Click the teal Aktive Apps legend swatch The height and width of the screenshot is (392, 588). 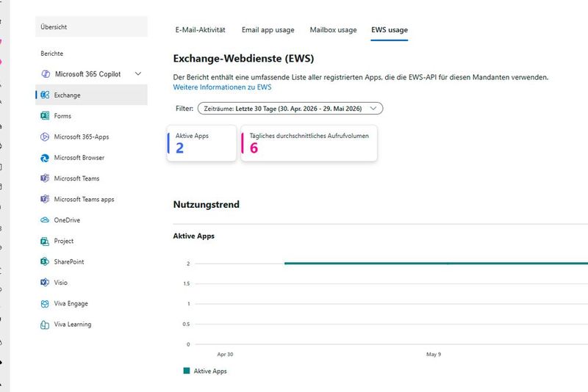click(x=187, y=371)
